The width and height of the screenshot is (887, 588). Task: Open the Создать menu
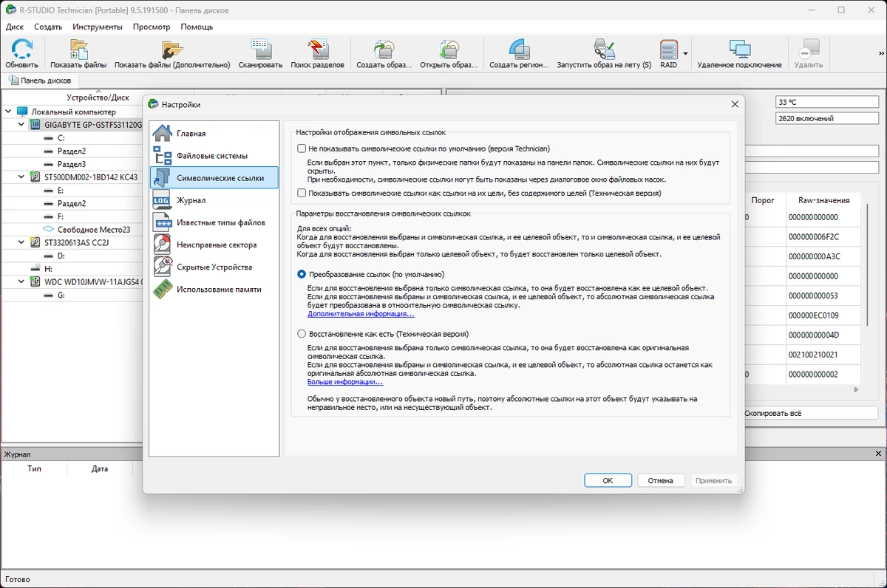pyautogui.click(x=48, y=27)
